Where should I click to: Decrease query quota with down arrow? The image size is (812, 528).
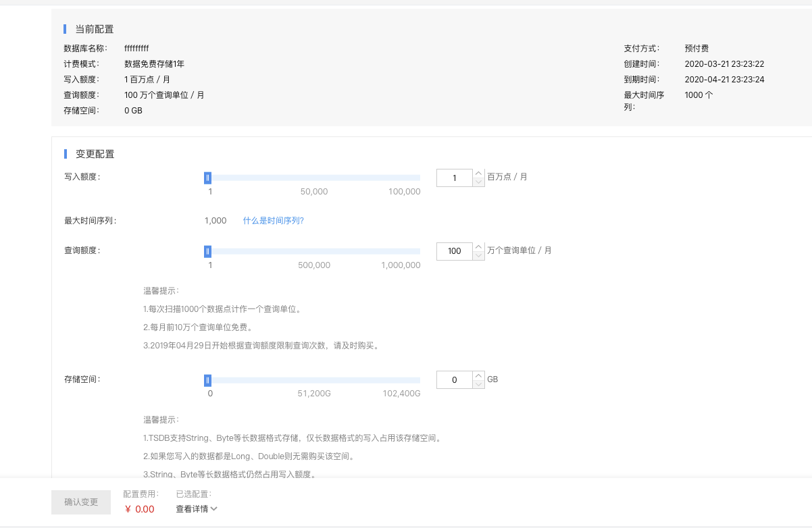[478, 256]
